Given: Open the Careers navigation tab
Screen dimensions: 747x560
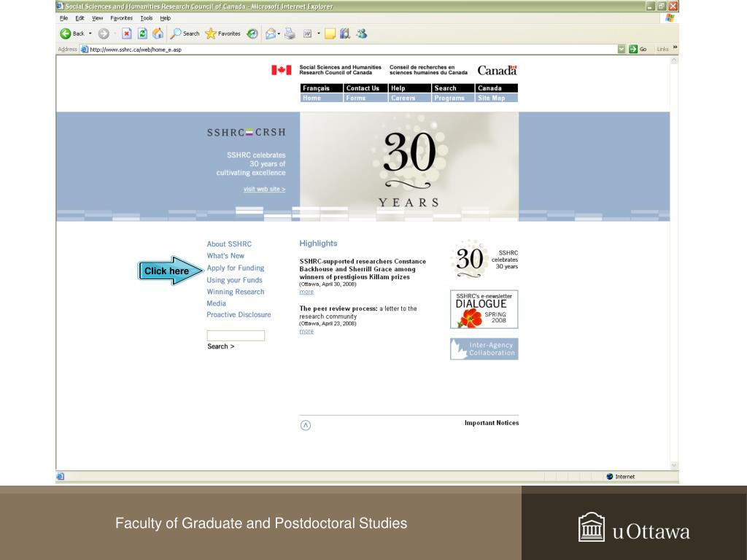Looking at the screenshot, I should point(410,98).
